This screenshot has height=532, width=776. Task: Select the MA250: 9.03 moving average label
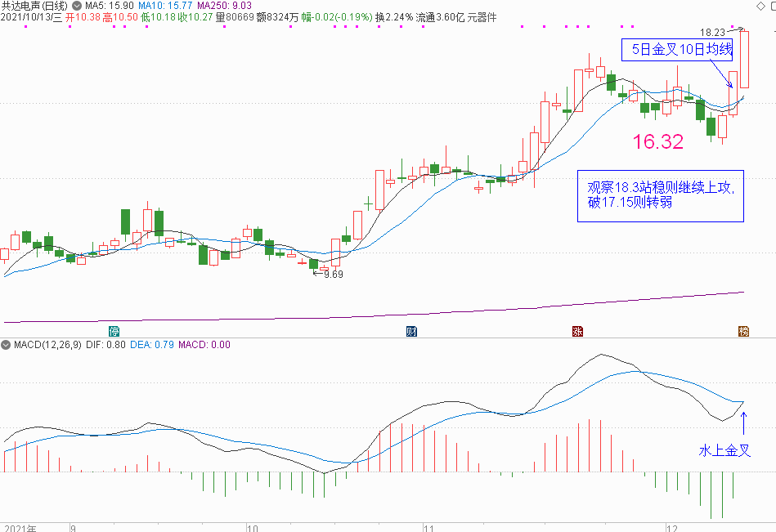click(x=225, y=6)
